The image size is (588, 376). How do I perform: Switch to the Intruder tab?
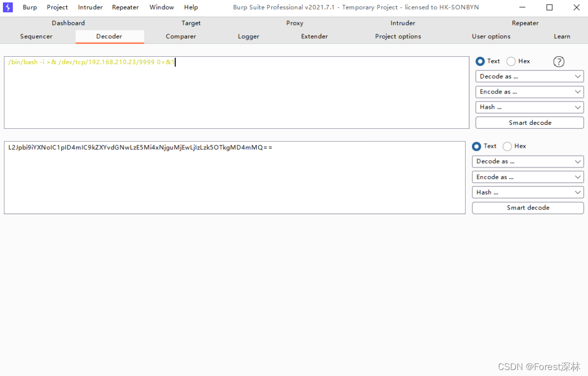pyautogui.click(x=402, y=23)
